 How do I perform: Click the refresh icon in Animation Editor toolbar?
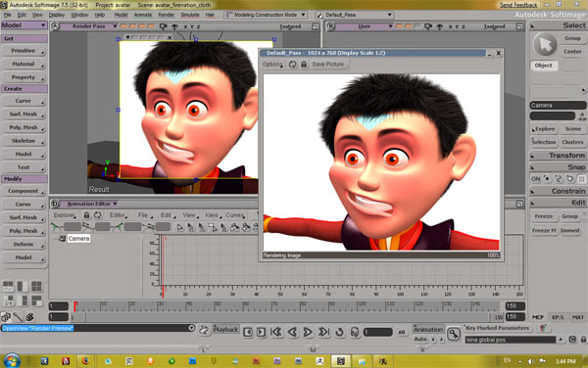point(98,215)
